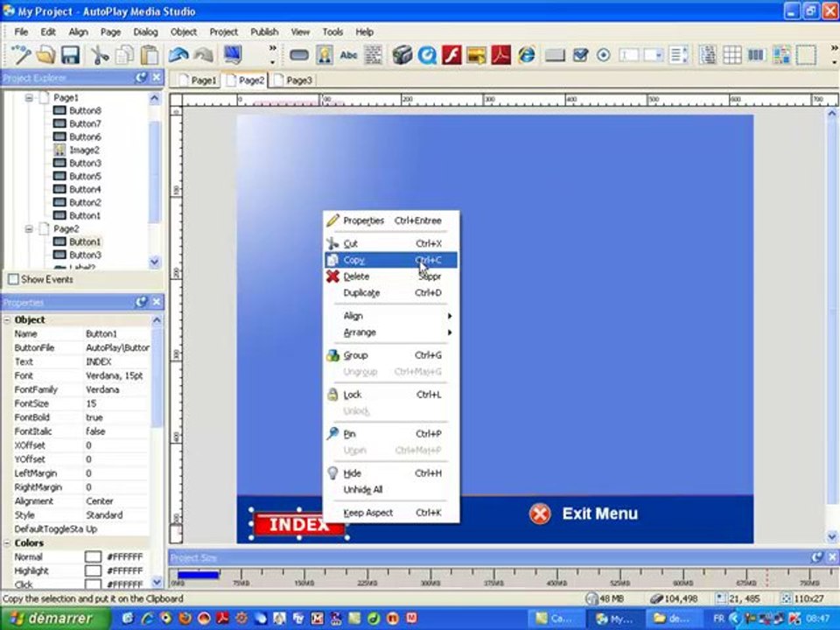Collapse the Colors properties section

point(8,542)
